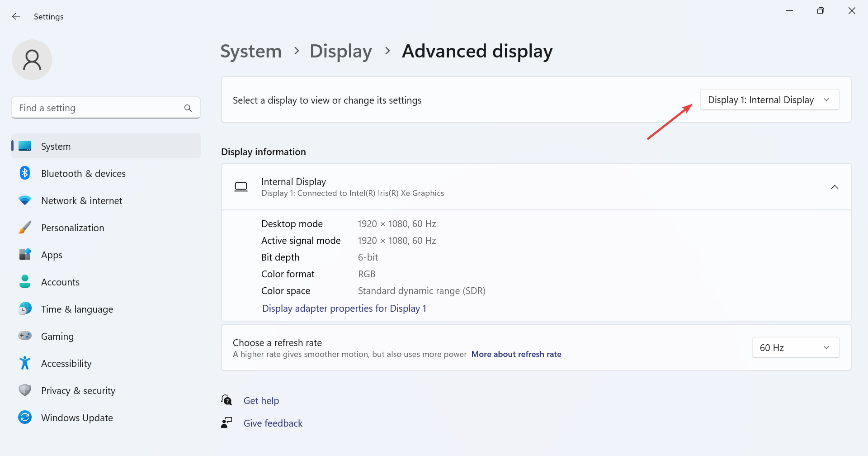Click the user profile avatar icon
868x456 pixels.
point(32,60)
